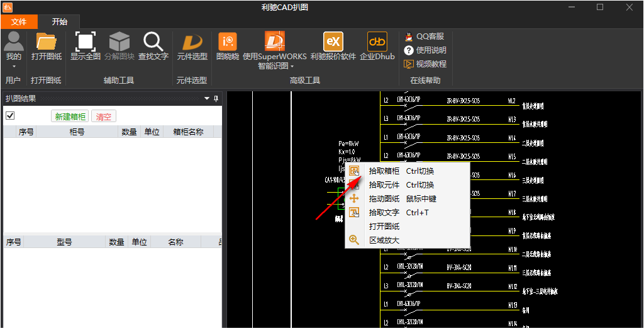The width and height of the screenshot is (644, 328).
Task: Open the 查找文字 search tool
Action: tap(153, 43)
